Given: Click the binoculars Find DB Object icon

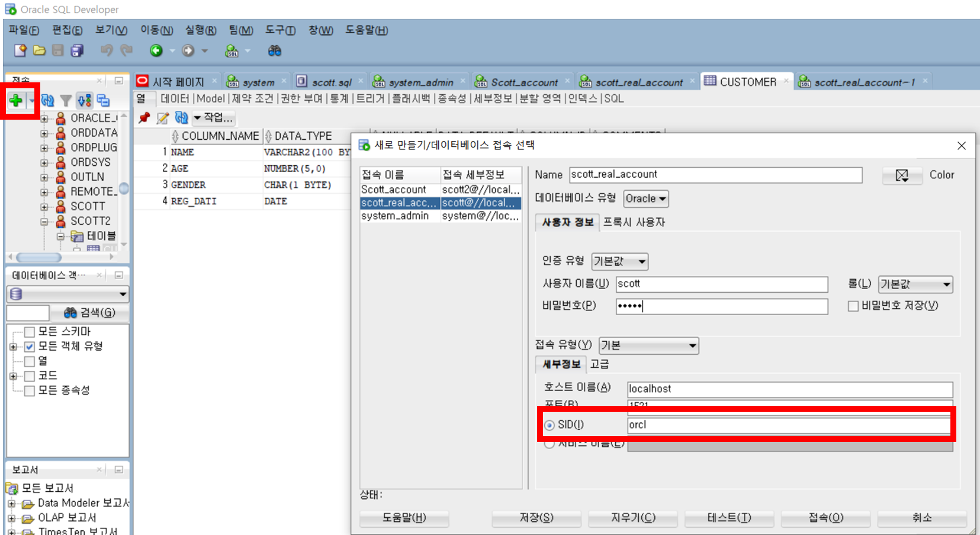Looking at the screenshot, I should click(x=274, y=51).
